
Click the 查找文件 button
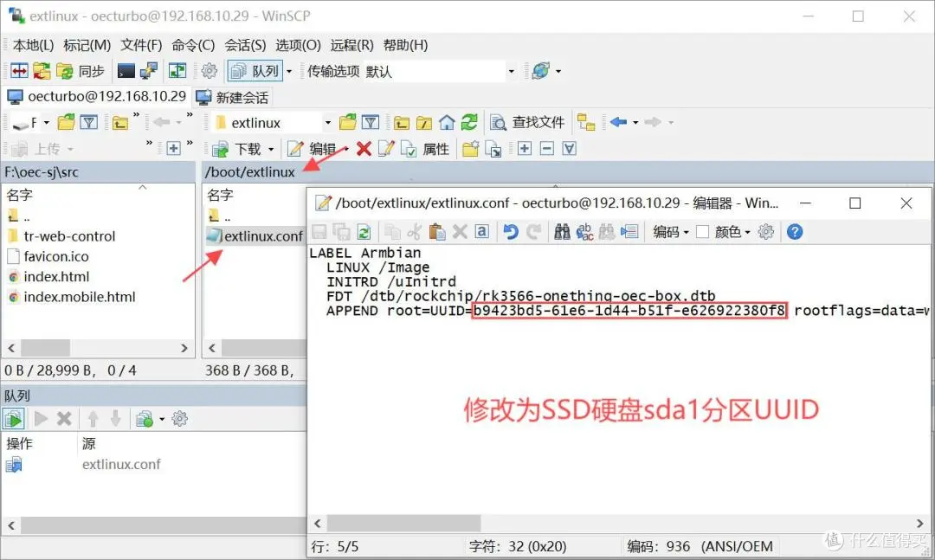point(527,122)
